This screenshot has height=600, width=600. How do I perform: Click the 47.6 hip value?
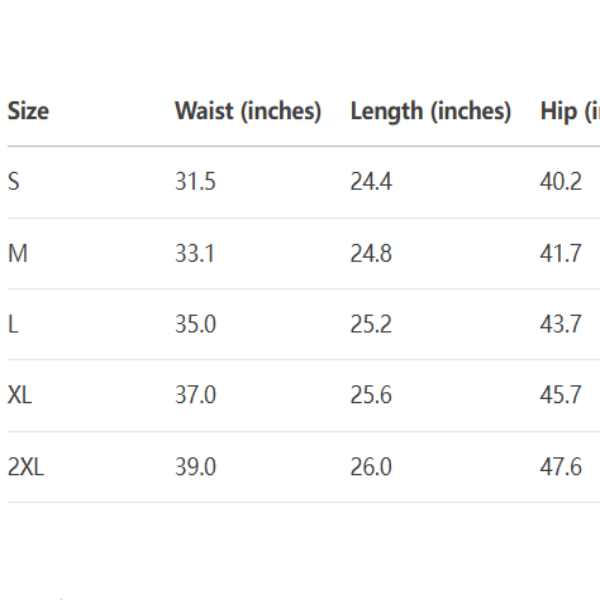click(561, 467)
